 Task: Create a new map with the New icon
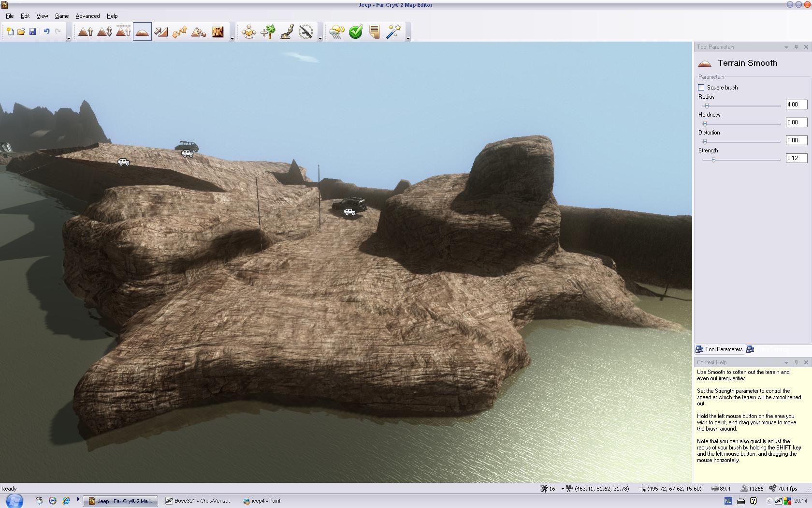(10, 32)
